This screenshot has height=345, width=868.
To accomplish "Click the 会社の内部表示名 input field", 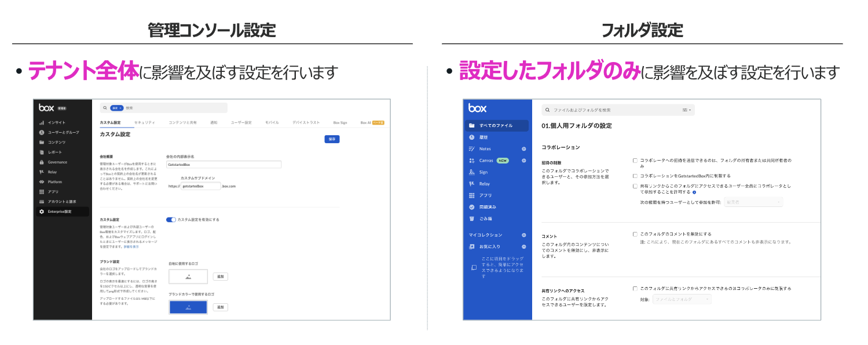I will (224, 165).
